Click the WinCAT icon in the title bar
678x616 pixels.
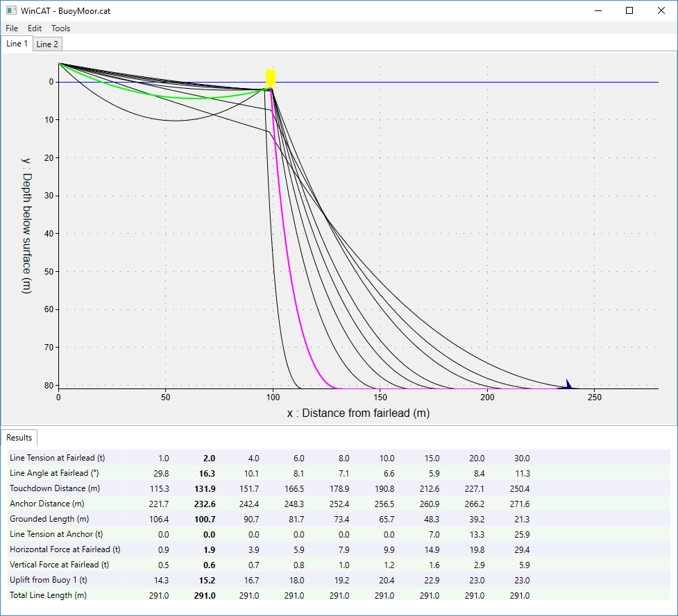tap(10, 10)
